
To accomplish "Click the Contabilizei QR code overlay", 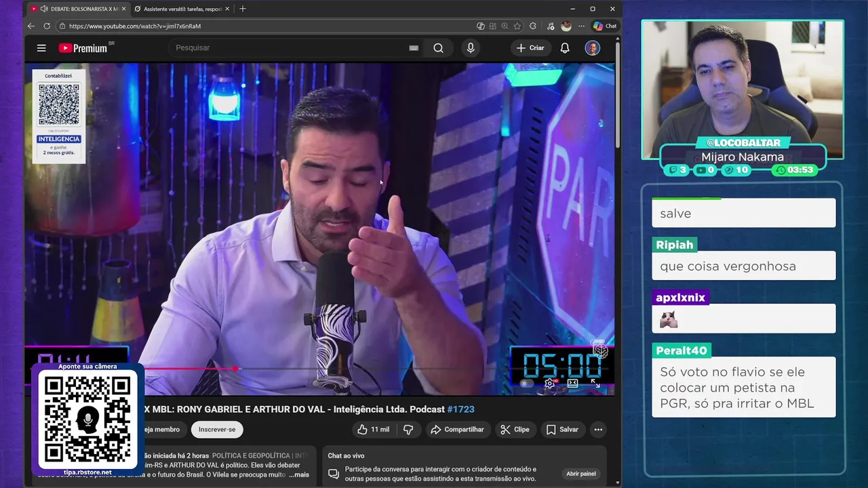I will 59,116.
